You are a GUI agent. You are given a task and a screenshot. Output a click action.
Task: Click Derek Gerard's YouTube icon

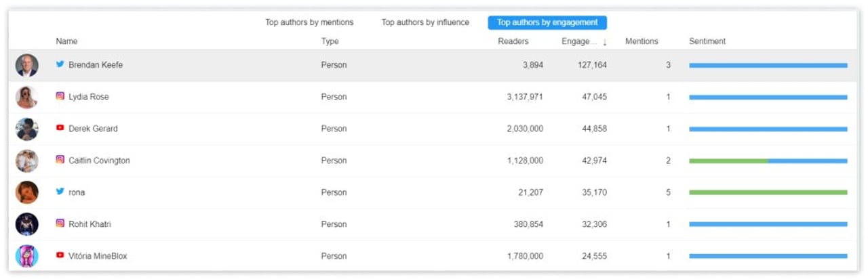pos(60,128)
